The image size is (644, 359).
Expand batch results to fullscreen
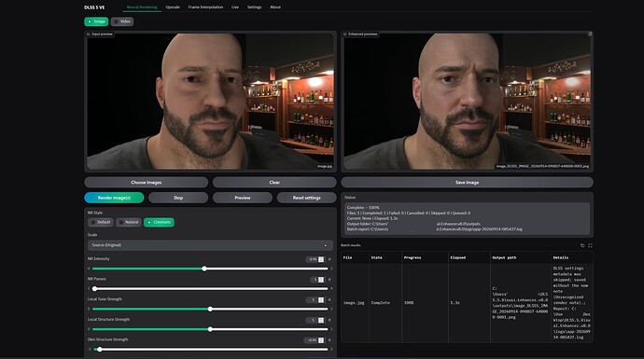tap(590, 245)
